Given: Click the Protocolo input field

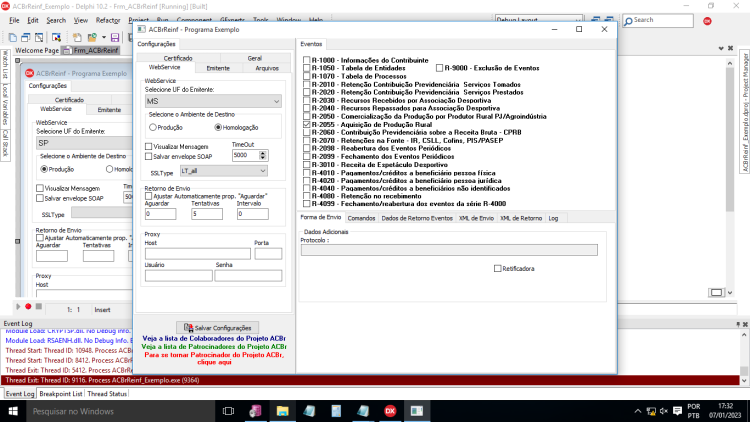Looking at the screenshot, I should (x=449, y=250).
